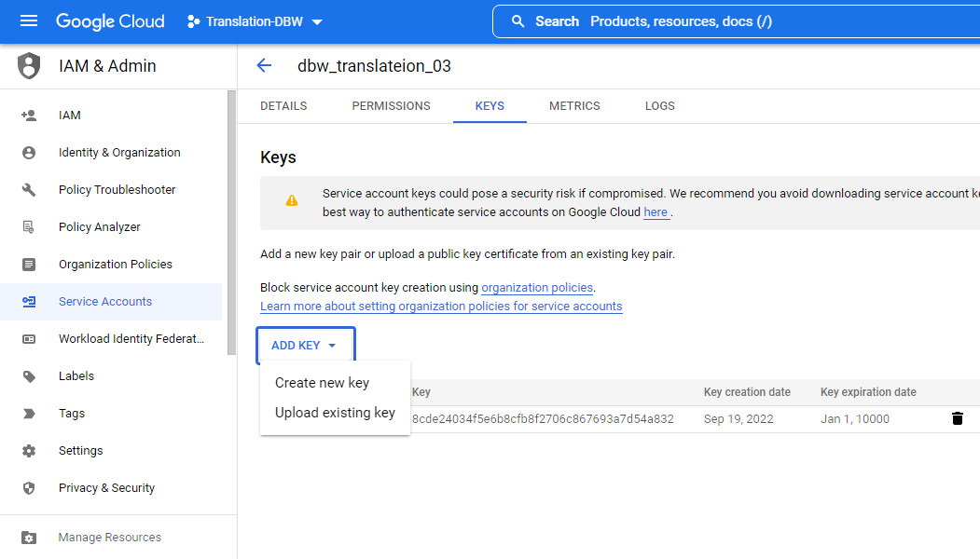Click the Privacy & Security shield icon
The width and height of the screenshot is (980, 559).
(x=29, y=488)
